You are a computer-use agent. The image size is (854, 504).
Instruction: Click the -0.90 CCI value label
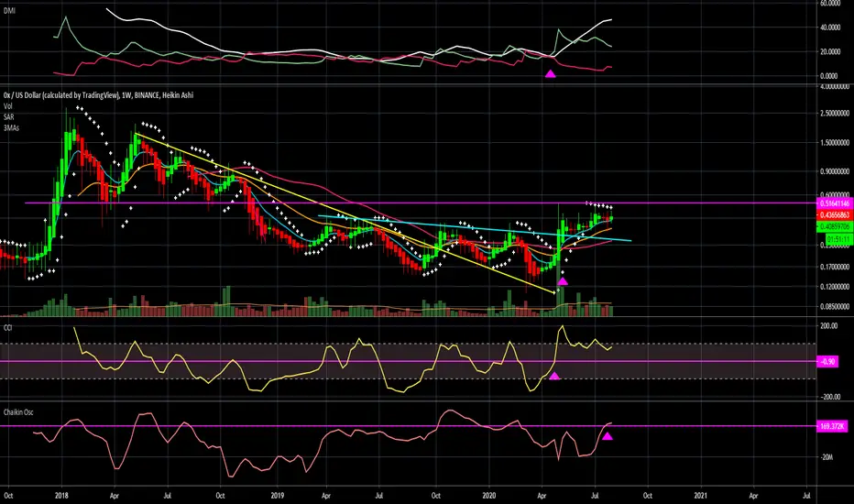(x=827, y=361)
